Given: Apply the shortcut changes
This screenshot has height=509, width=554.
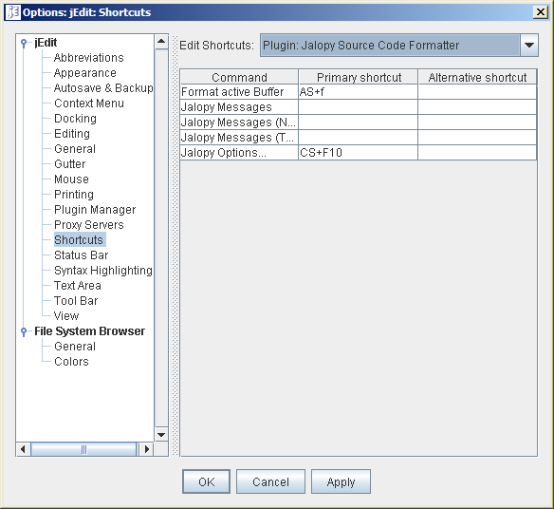Looking at the screenshot, I should point(341,482).
